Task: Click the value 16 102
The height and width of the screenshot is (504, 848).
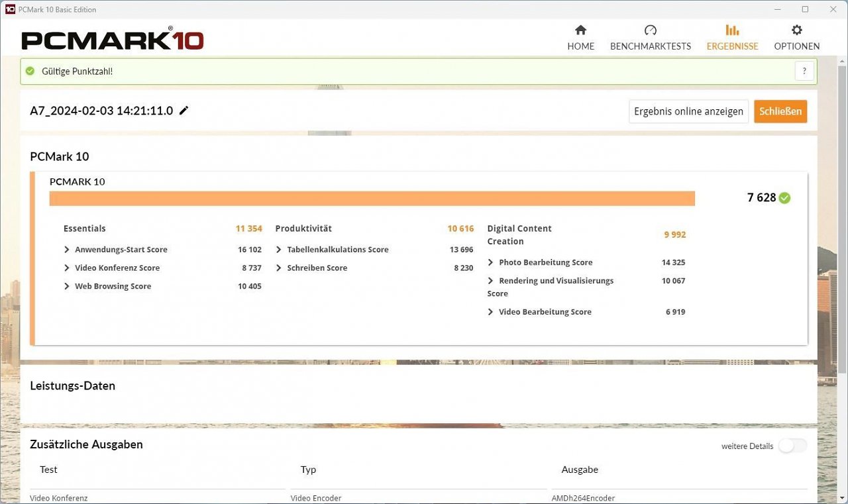Action: pyautogui.click(x=250, y=250)
